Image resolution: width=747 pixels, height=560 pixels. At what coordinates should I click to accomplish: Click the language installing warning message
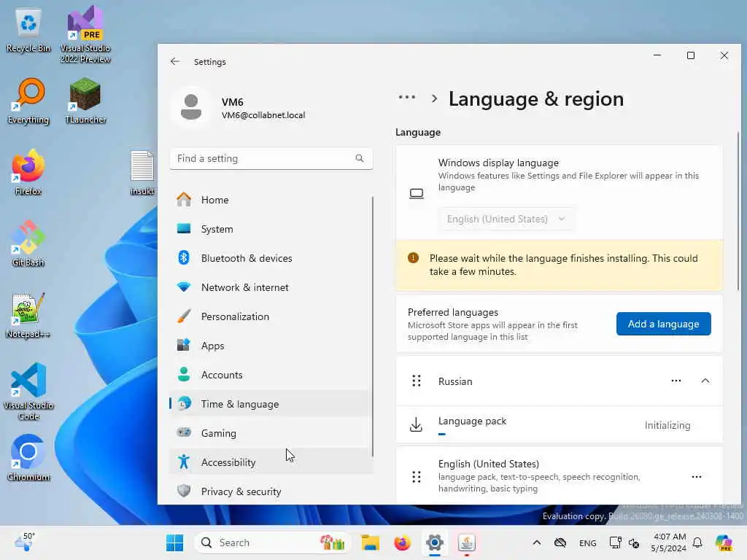560,265
